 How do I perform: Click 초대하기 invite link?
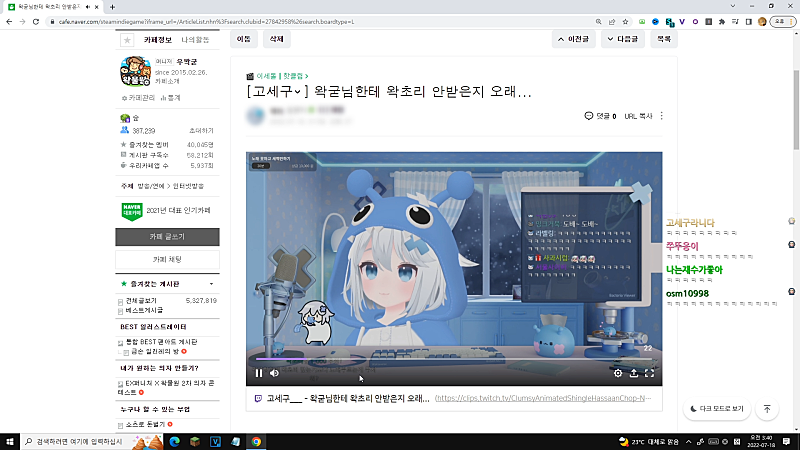201,131
